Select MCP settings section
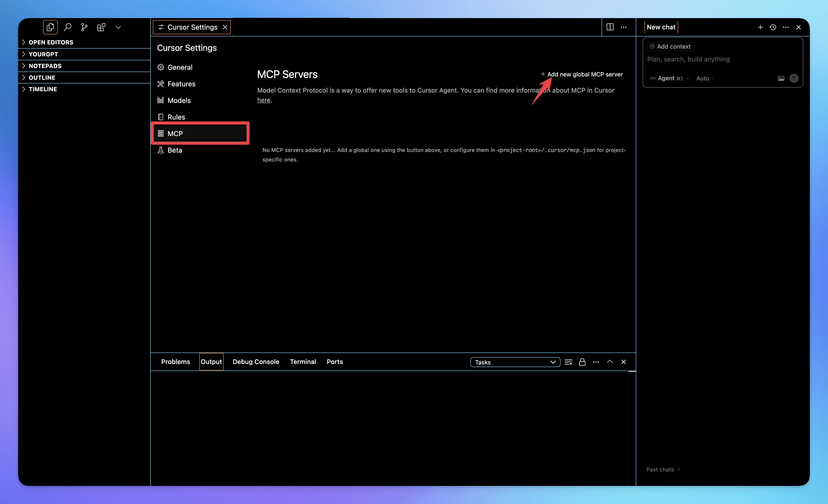This screenshot has width=828, height=504. coord(201,133)
